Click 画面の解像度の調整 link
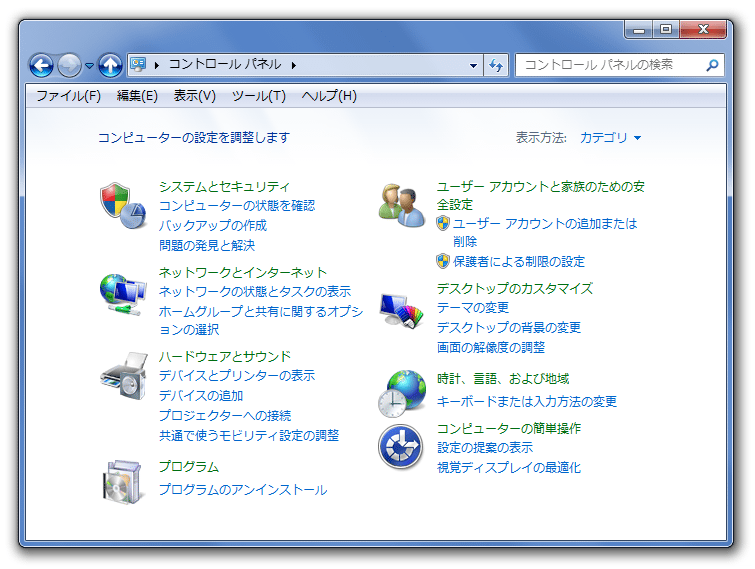The height and width of the screenshot is (569, 755). [x=491, y=348]
